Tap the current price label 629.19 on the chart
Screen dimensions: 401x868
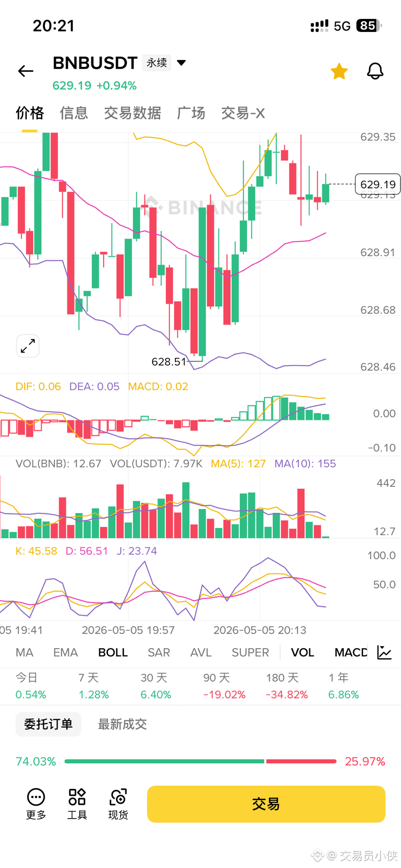tap(378, 184)
